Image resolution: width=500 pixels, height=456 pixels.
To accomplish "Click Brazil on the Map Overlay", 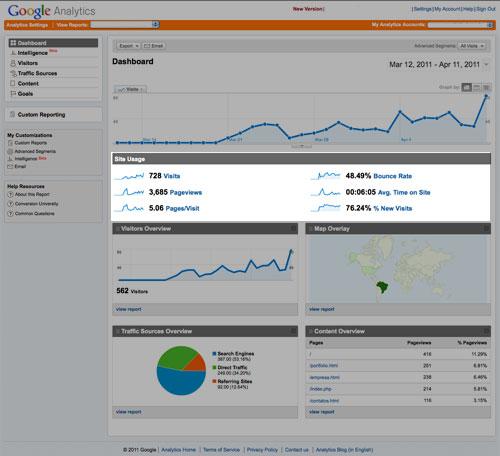I will [x=382, y=287].
